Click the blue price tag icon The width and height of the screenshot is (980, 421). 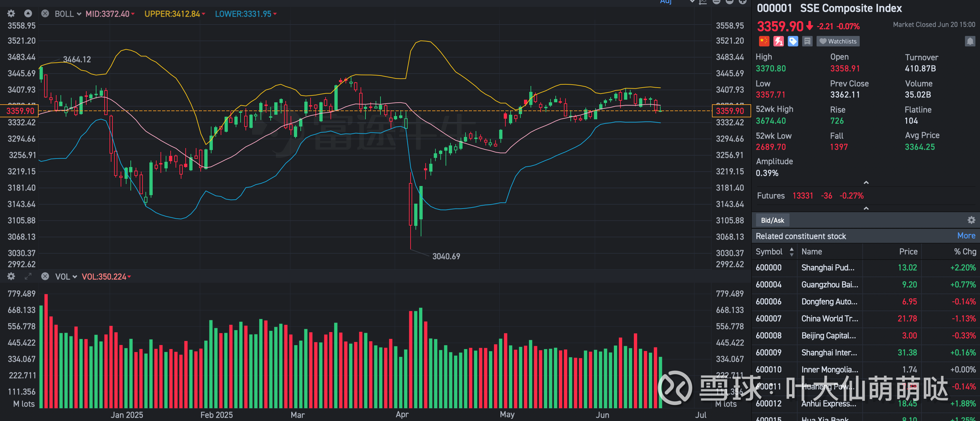[793, 41]
